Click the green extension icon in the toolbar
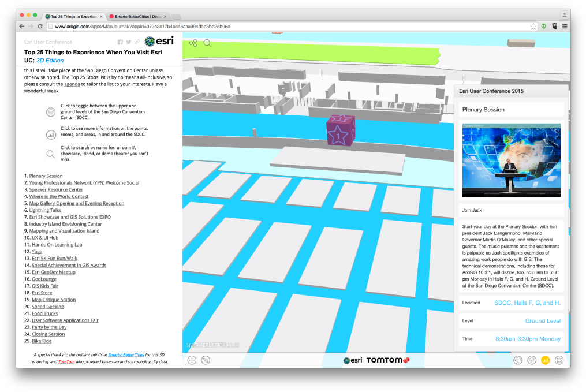The height and width of the screenshot is (392, 586). (x=544, y=26)
